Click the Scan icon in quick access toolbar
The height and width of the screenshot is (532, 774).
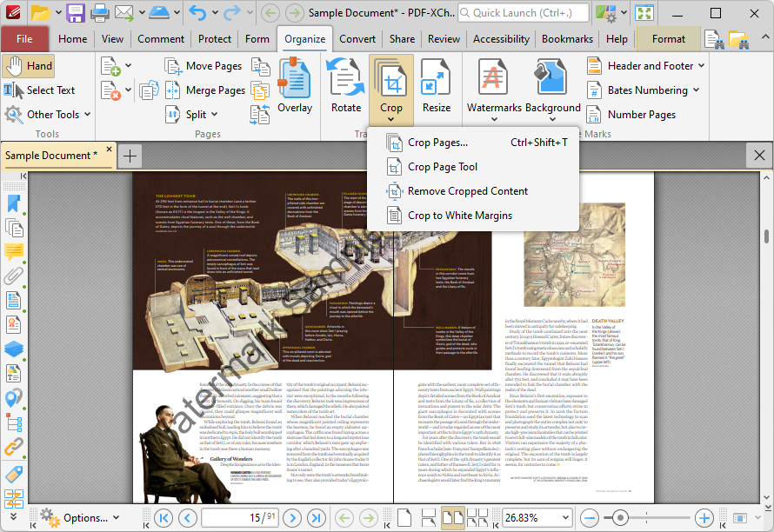point(159,13)
